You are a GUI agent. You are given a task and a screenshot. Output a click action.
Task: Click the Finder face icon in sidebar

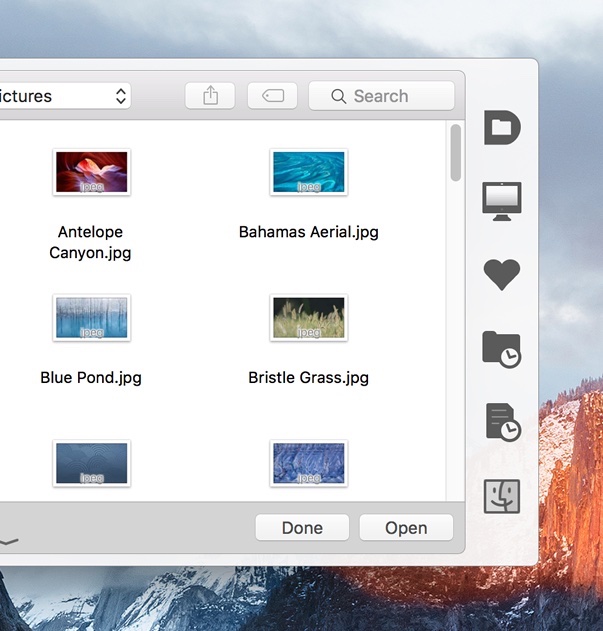point(502,496)
